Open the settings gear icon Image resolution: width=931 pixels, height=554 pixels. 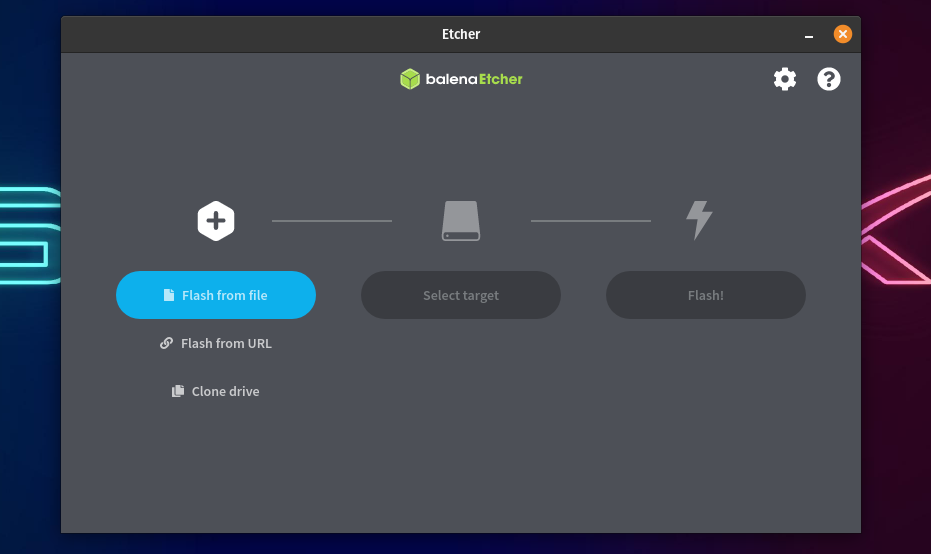[784, 79]
